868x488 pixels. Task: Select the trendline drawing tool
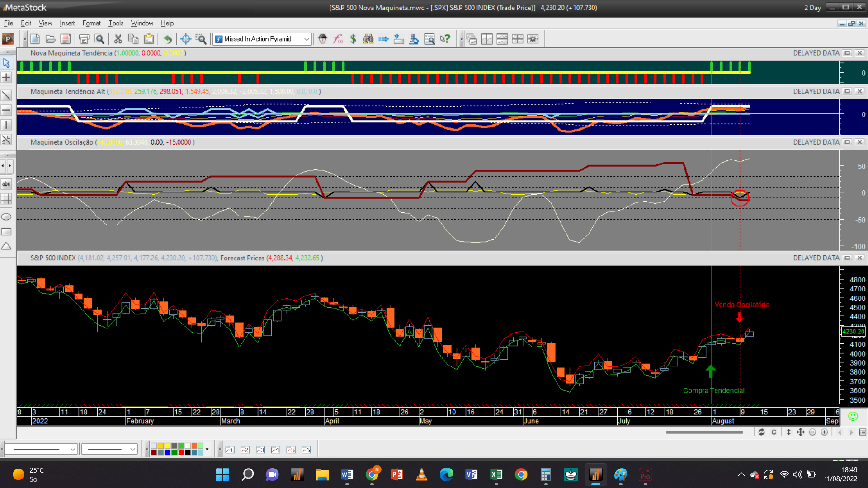pyautogui.click(x=6, y=95)
